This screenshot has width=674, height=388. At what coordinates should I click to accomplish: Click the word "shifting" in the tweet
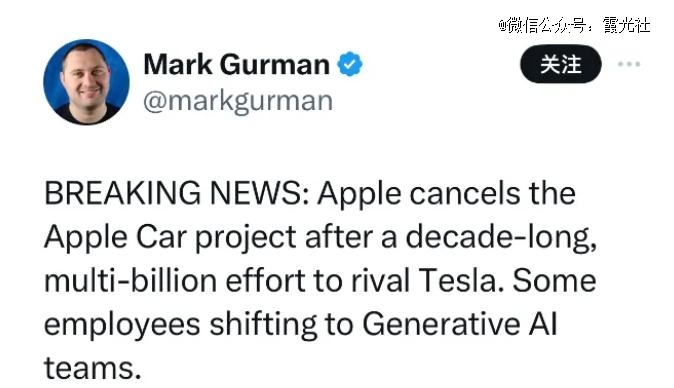click(263, 324)
